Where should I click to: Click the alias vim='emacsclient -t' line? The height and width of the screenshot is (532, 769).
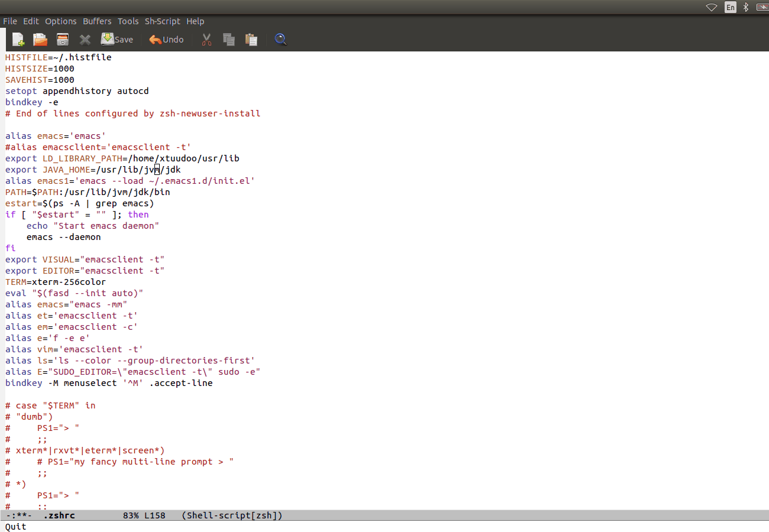pos(75,349)
